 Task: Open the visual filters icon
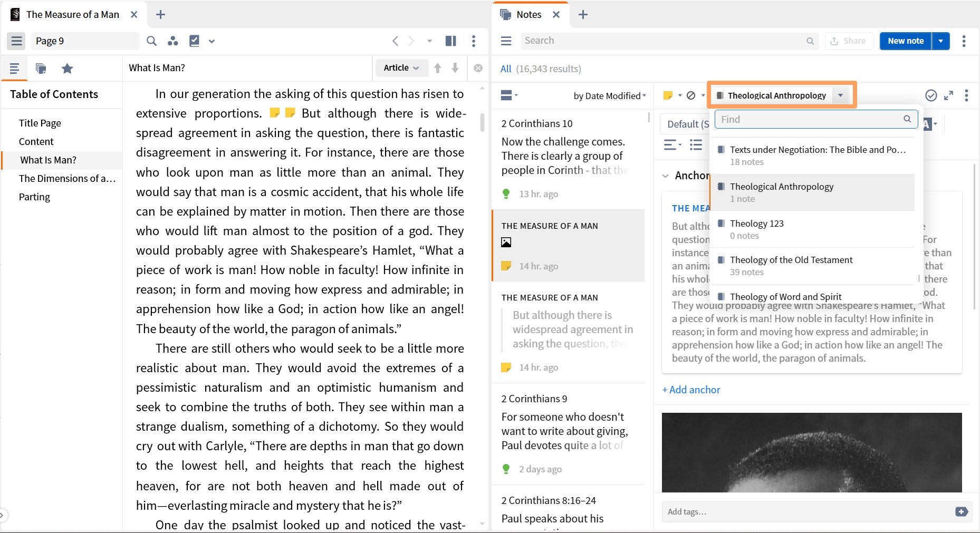[172, 41]
